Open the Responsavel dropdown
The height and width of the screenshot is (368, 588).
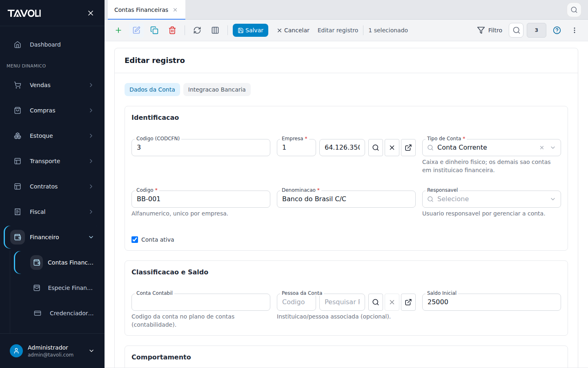coord(492,199)
